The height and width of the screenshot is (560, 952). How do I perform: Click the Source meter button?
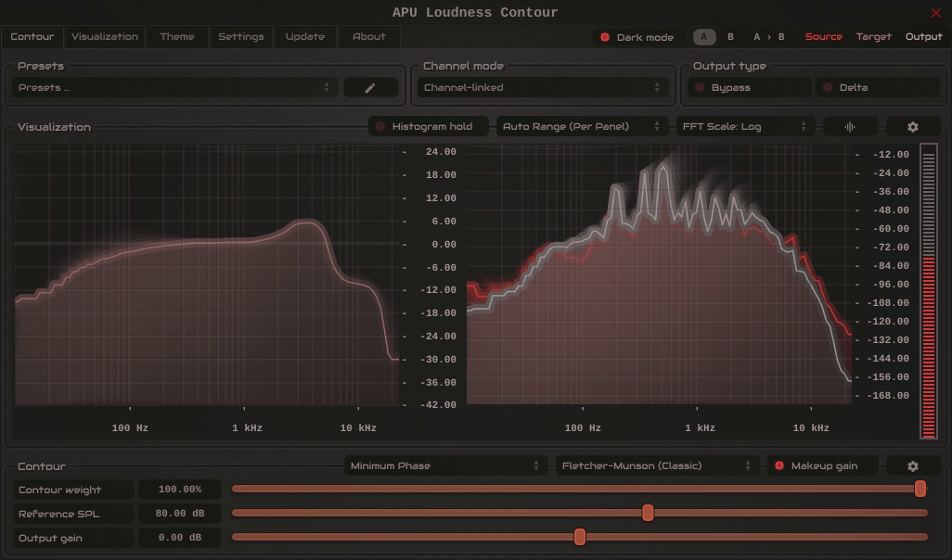pyautogui.click(x=823, y=37)
